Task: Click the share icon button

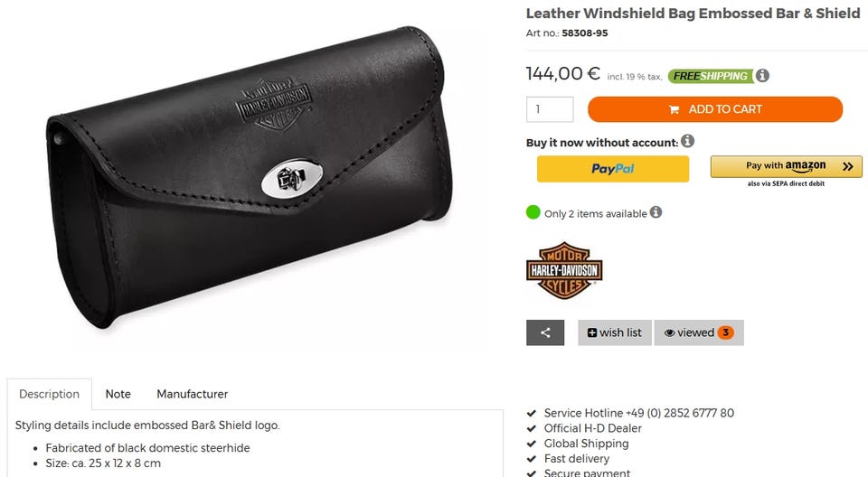Action: click(x=544, y=332)
